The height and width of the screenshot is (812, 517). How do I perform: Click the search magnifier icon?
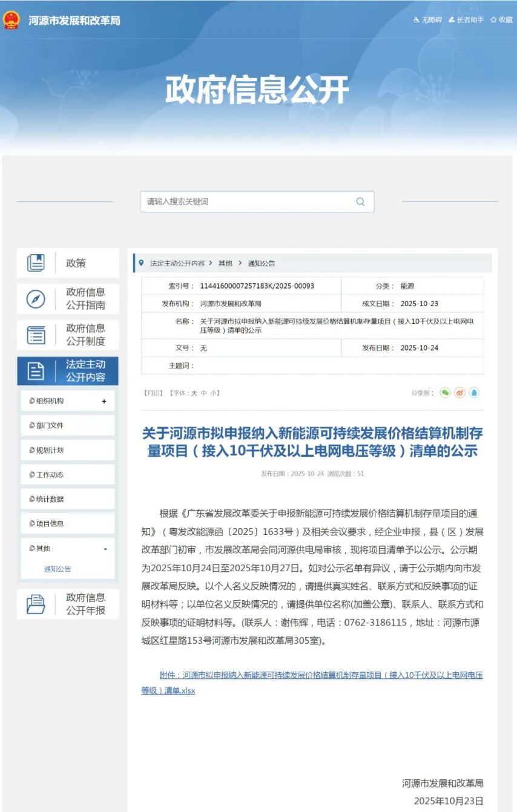pyautogui.click(x=360, y=201)
